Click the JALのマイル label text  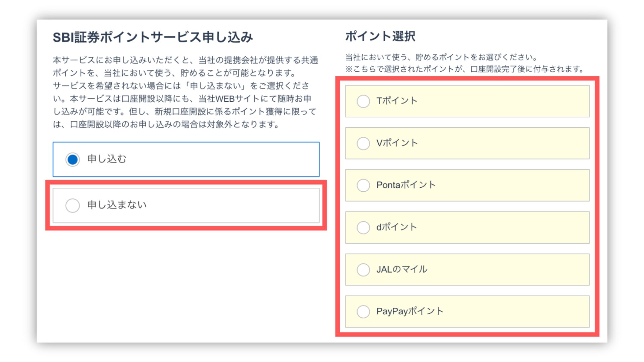tap(402, 269)
